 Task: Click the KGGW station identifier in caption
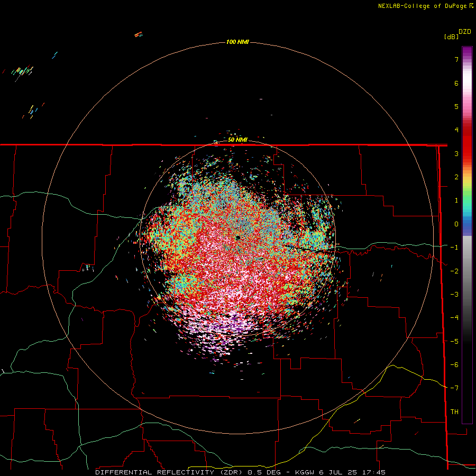306,472
